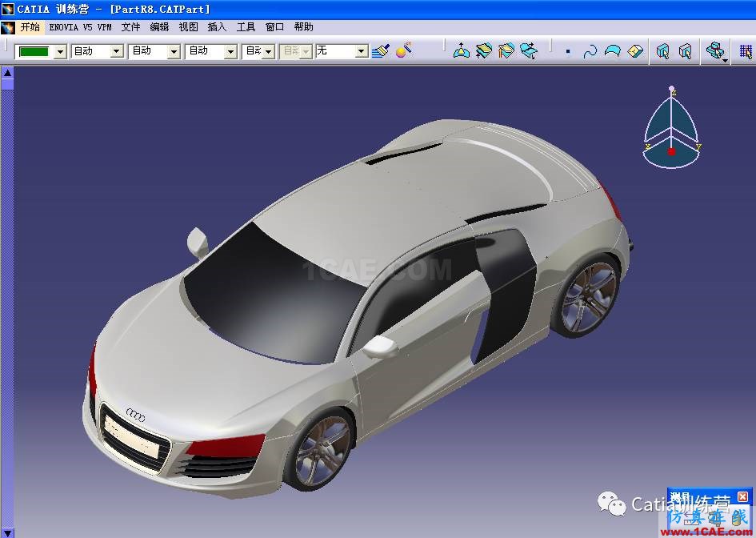Click the surface with orange vertical arrow icon
The width and height of the screenshot is (756, 538).
[x=506, y=50]
